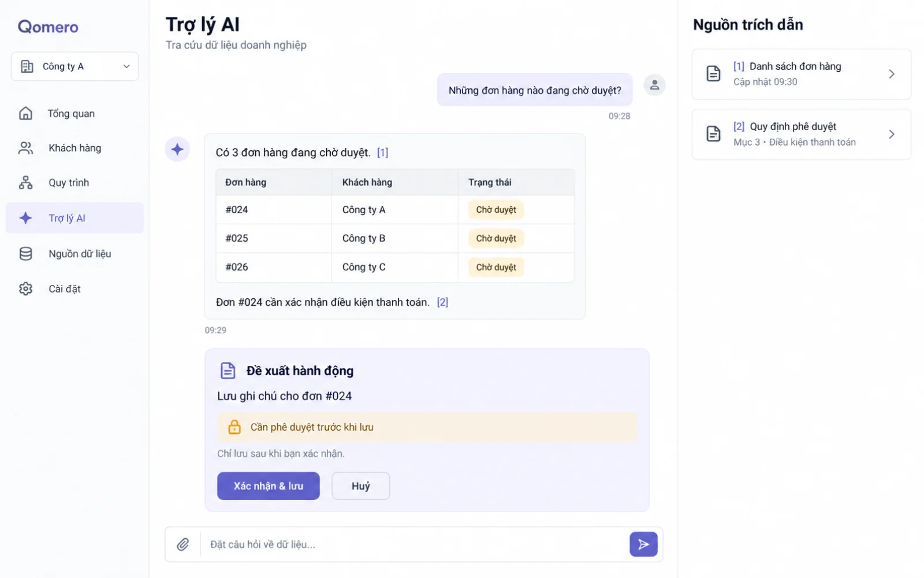Click order #024 cell in table
This screenshot has width=924, height=578.
coord(274,210)
